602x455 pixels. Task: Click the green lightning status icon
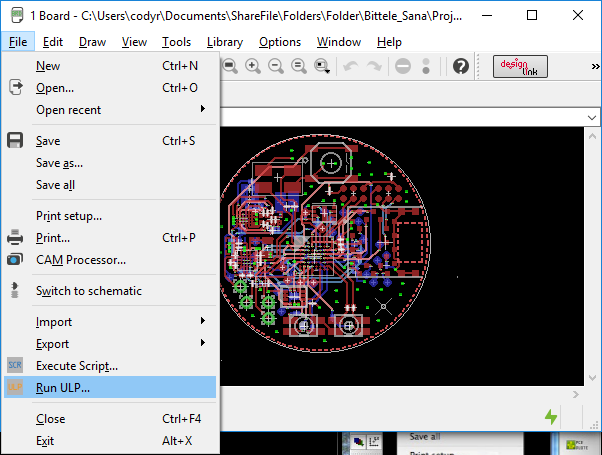click(551, 416)
